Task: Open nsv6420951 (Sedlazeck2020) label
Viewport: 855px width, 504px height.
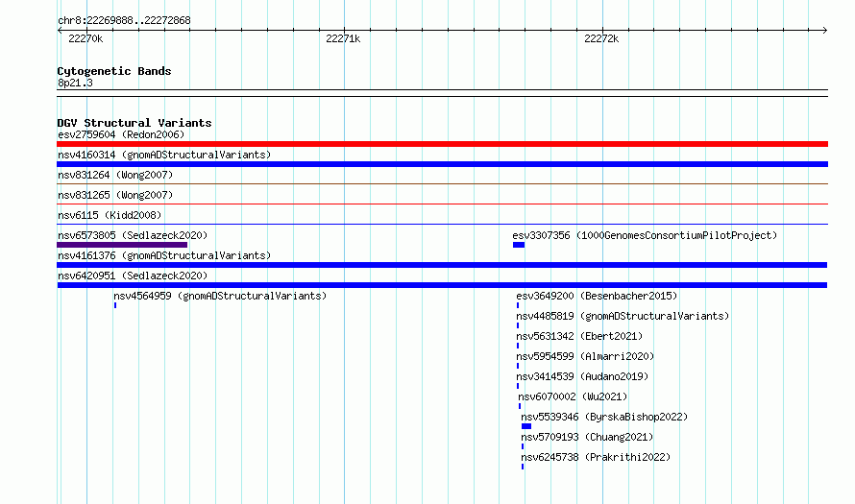Action: point(133,276)
